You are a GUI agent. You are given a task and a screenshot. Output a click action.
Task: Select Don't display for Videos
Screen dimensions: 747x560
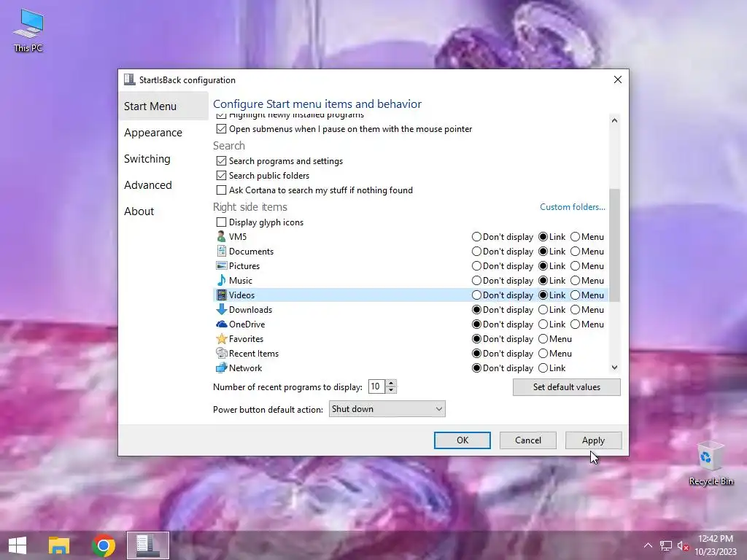476,295
